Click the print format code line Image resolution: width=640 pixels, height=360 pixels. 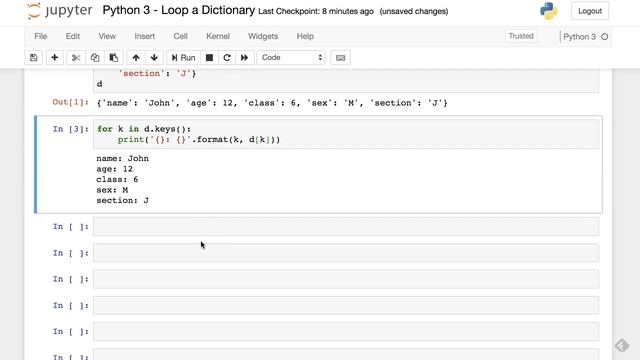199,140
